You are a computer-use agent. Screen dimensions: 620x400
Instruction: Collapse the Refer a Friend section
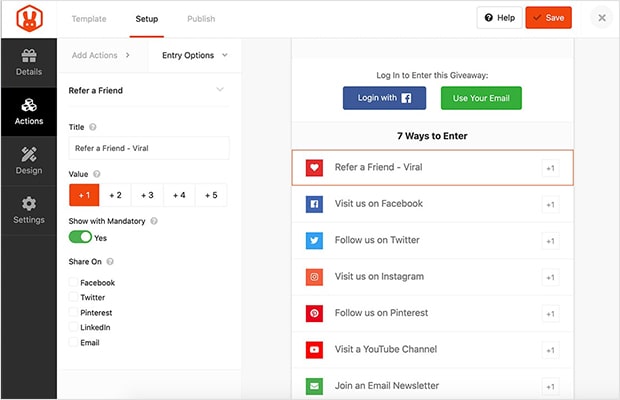tap(220, 90)
